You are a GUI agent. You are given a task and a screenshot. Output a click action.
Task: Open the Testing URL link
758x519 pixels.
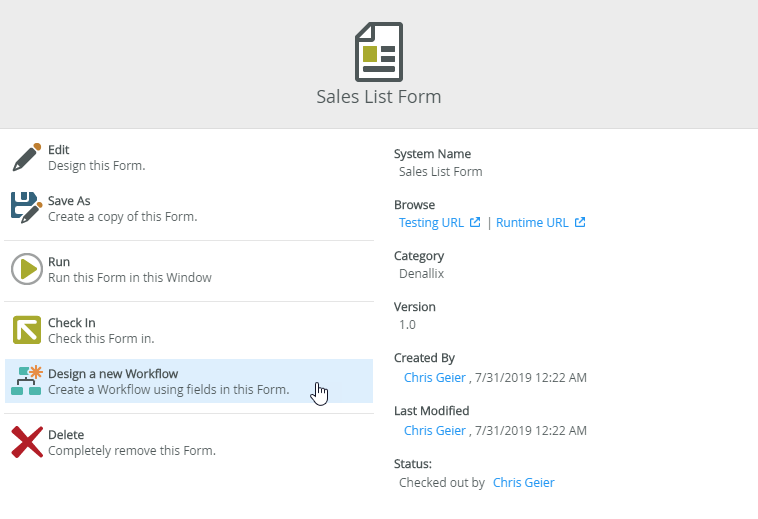click(x=431, y=223)
